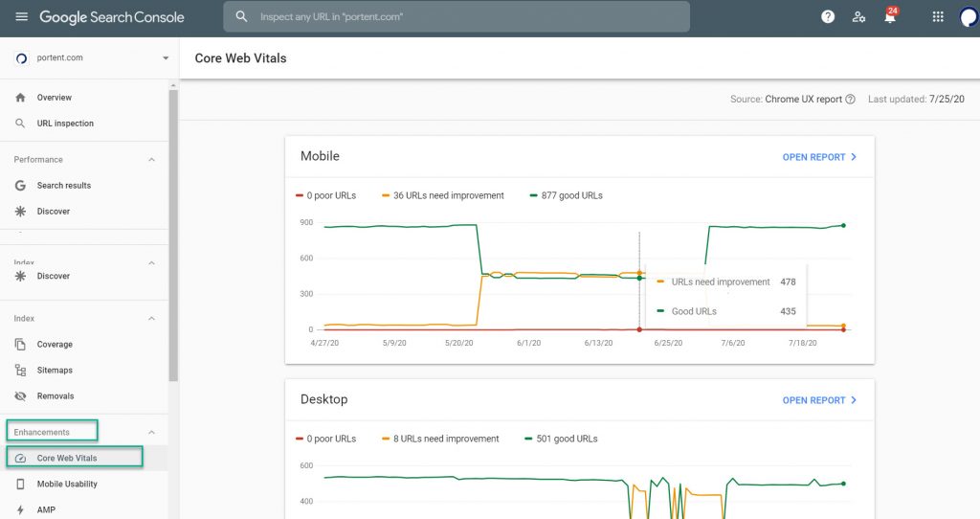This screenshot has width=980, height=519.
Task: Open users and settings icon
Action: (x=858, y=17)
